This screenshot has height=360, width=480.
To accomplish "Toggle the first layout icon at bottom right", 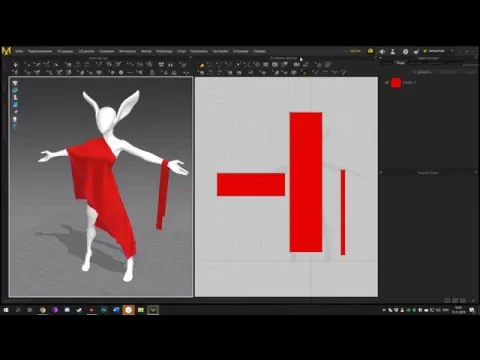I will (x=447, y=300).
